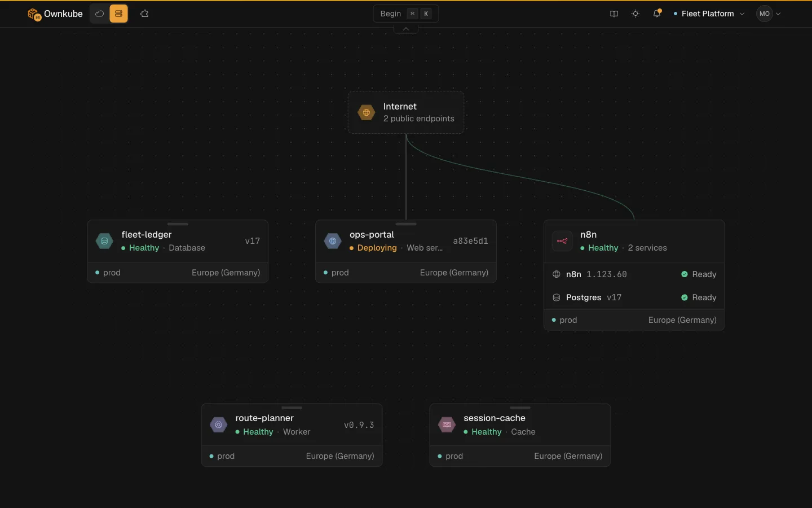This screenshot has width=812, height=508.
Task: Click the v17 version on fleet-ledger
Action: pos(253,241)
